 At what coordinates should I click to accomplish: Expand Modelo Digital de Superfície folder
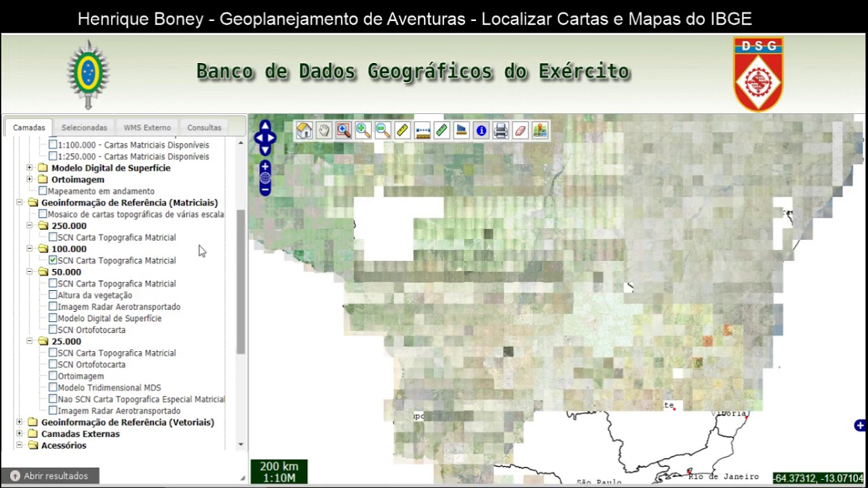click(x=29, y=167)
